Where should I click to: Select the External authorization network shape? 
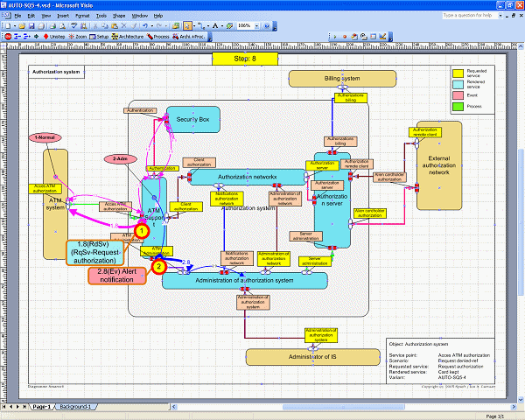point(439,165)
